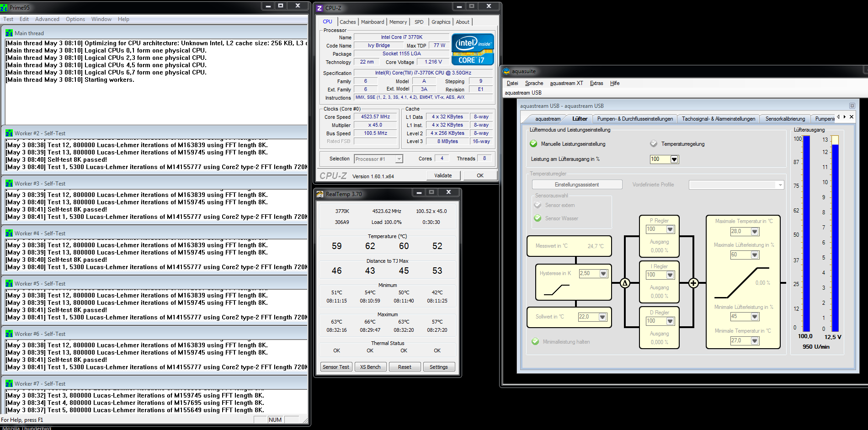Open the Minimale Temperatur dropdown
The height and width of the screenshot is (430, 868).
[x=755, y=341]
